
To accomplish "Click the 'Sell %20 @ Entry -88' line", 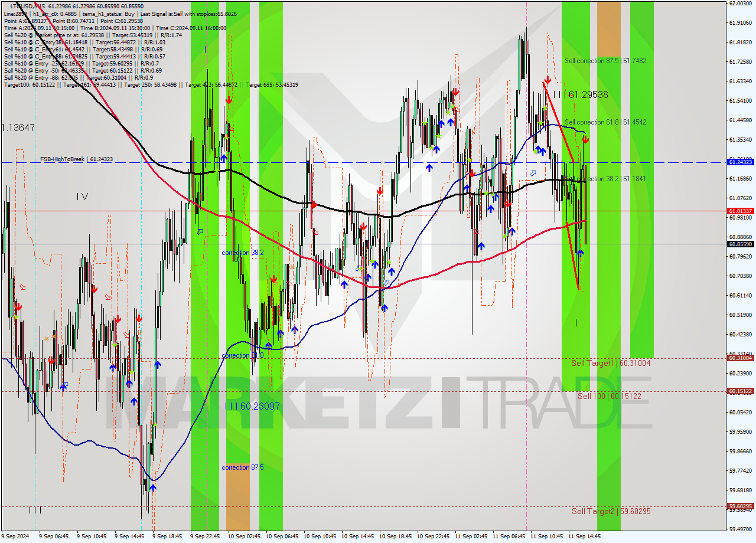I will click(79, 78).
